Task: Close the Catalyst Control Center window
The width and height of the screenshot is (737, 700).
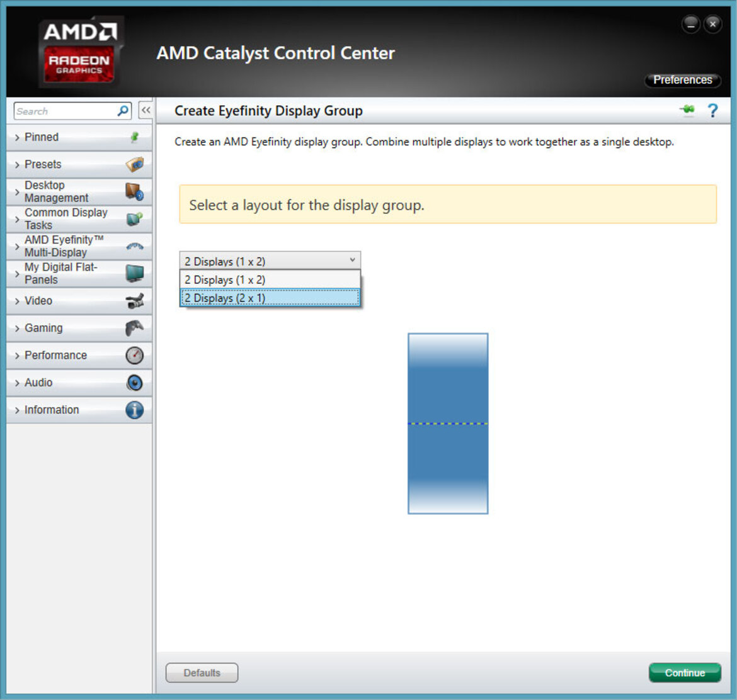Action: click(712, 24)
